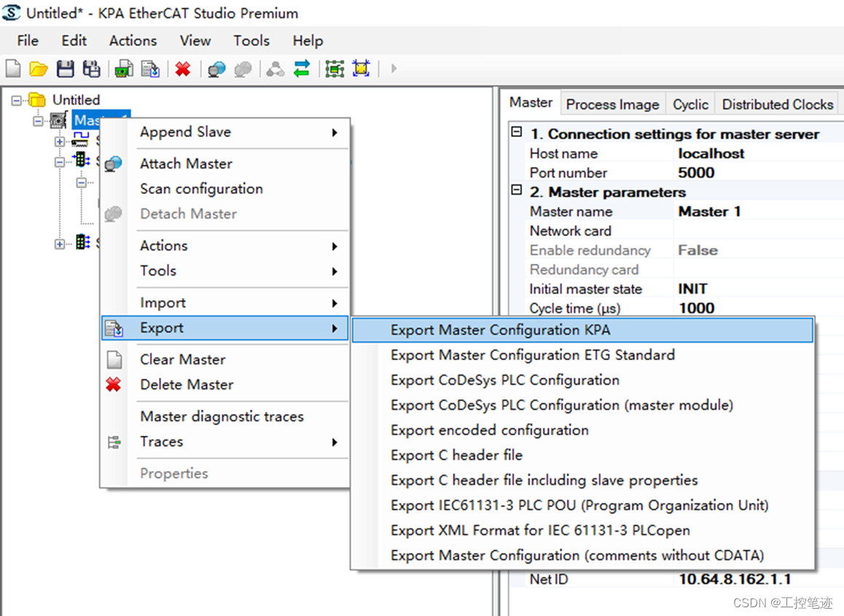Click the Master network card tree icon
844x616 pixels.
[58, 120]
